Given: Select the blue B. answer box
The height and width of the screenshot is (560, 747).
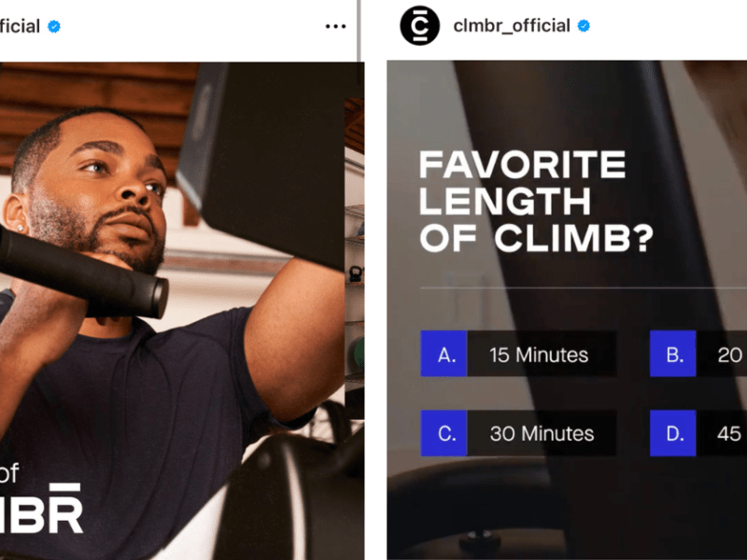Looking at the screenshot, I should coord(672,354).
